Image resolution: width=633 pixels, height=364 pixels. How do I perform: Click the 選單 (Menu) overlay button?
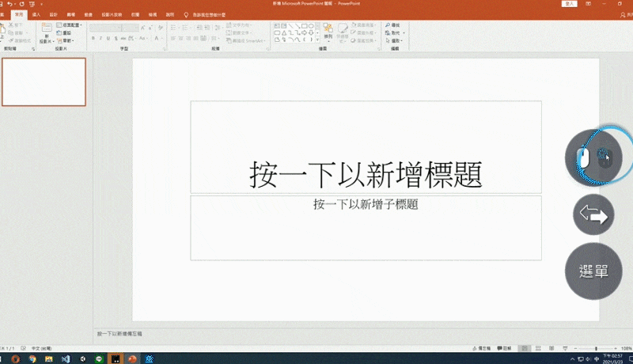[593, 271]
